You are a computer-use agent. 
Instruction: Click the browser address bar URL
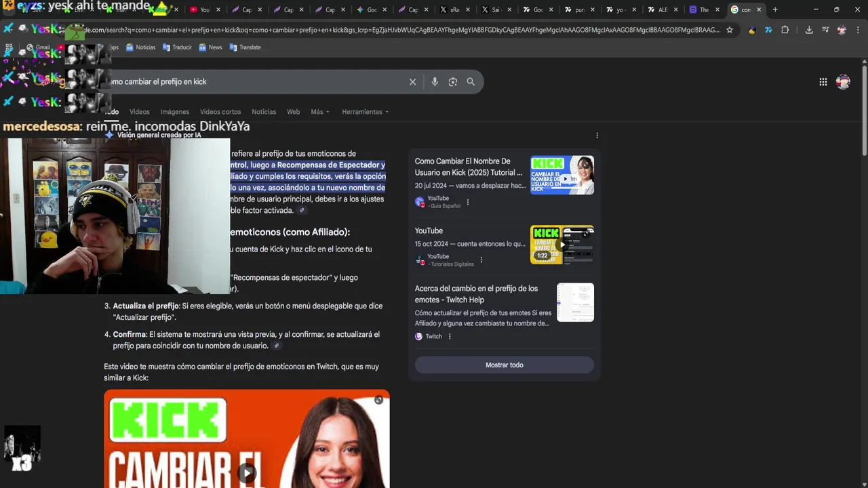tap(400, 30)
